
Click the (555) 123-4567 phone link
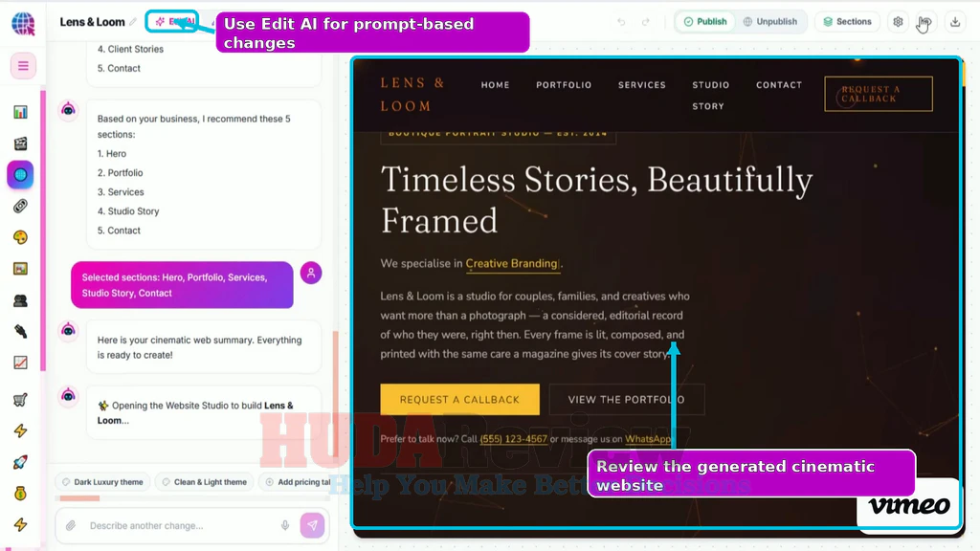coord(513,439)
